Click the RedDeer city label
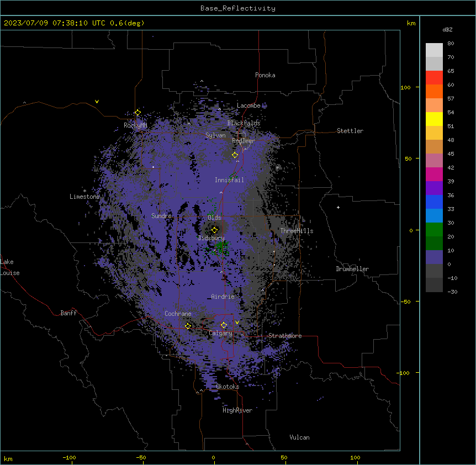 pyautogui.click(x=244, y=141)
